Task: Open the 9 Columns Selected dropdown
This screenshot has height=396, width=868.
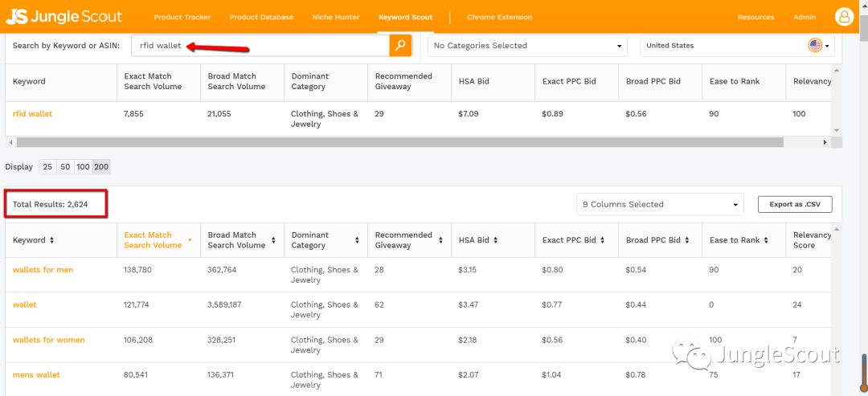Action: (x=660, y=205)
